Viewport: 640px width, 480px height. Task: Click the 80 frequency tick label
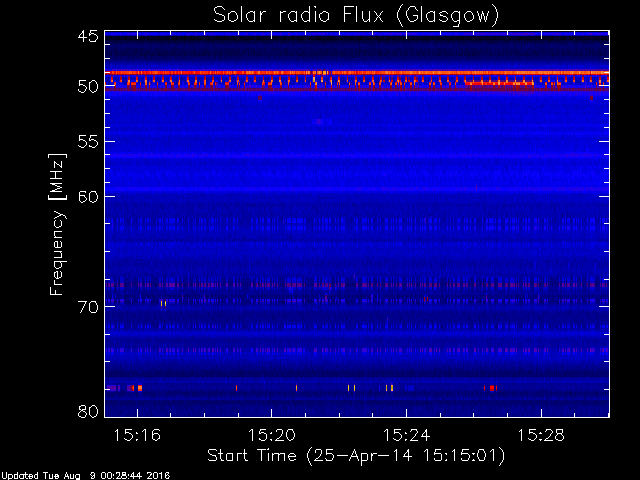pos(88,411)
